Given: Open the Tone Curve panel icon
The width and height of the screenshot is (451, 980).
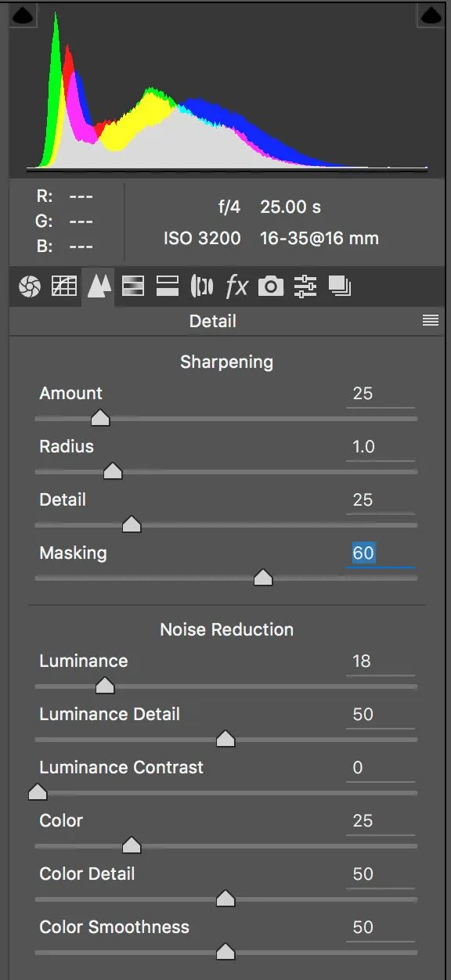Looking at the screenshot, I should [63, 286].
